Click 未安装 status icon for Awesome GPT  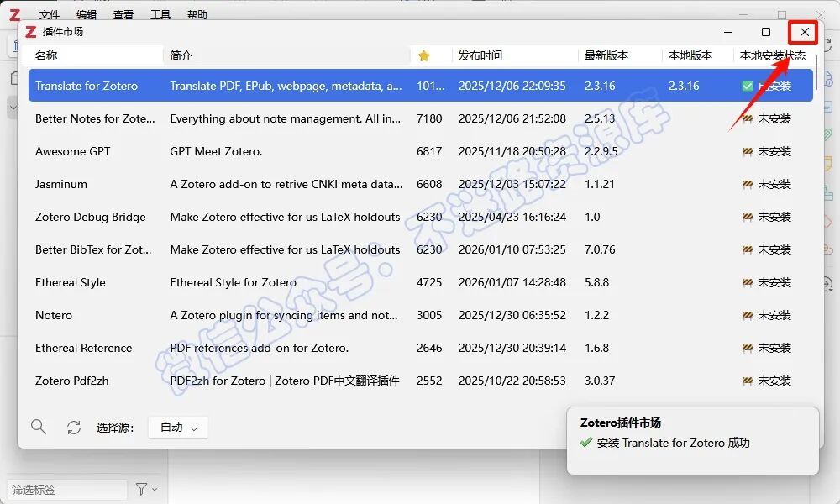point(748,151)
